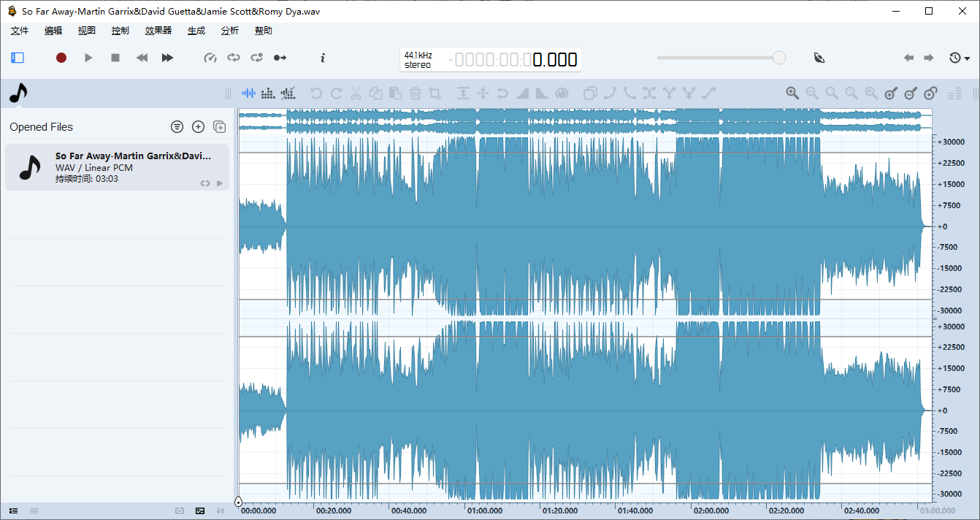Toggle loop playback mode
980x520 pixels.
point(233,58)
